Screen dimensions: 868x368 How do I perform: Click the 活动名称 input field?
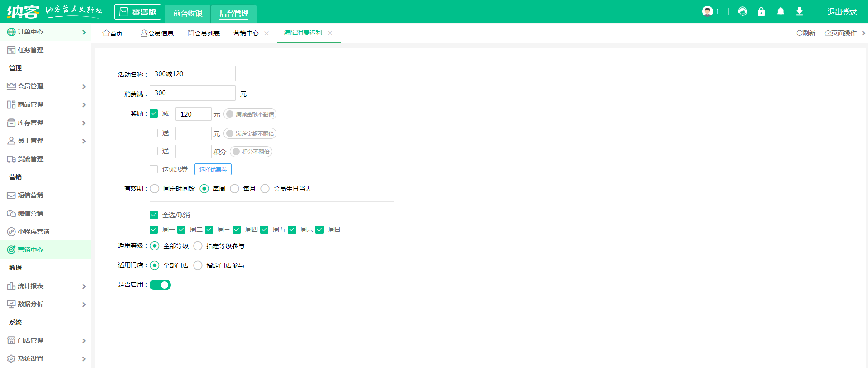[193, 74]
